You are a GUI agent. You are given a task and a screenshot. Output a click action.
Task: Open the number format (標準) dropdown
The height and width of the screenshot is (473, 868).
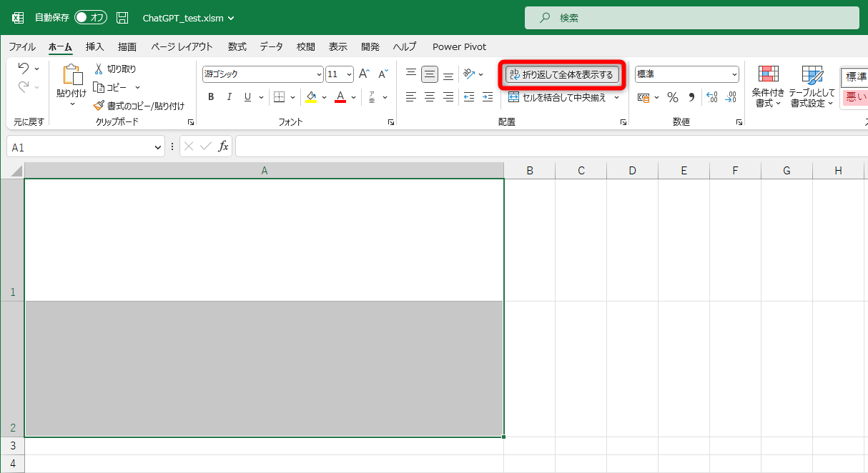734,74
